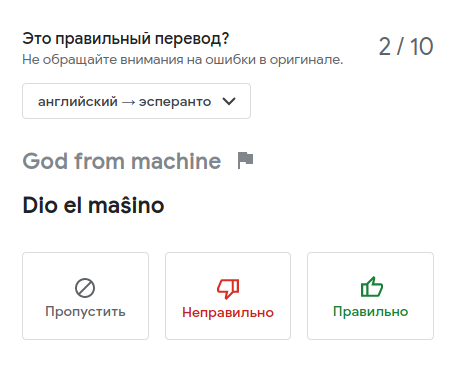
Task: Click the green Правильно label text
Action: tap(370, 312)
